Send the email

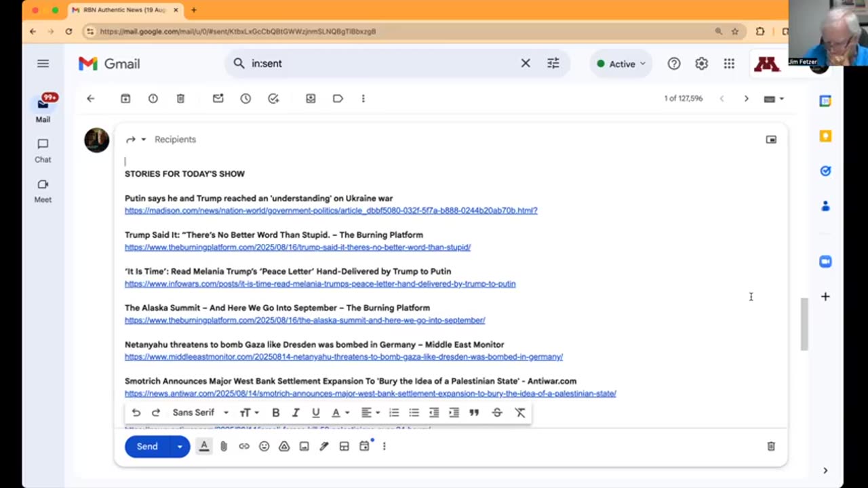pyautogui.click(x=147, y=446)
